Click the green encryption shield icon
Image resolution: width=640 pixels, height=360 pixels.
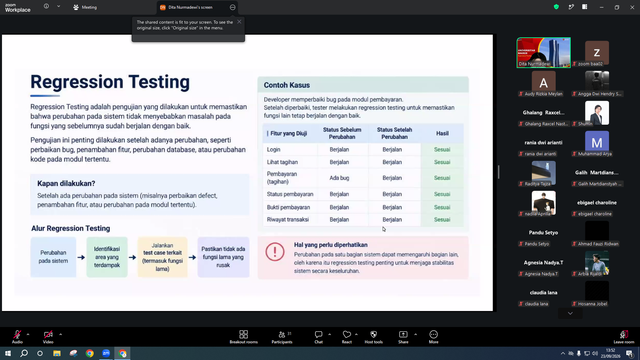(556, 7)
